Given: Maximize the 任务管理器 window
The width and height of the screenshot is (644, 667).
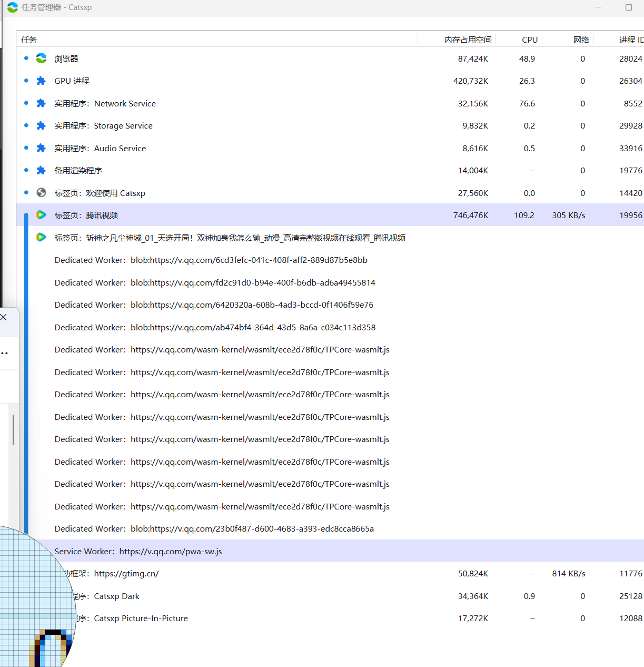Looking at the screenshot, I should [628, 7].
